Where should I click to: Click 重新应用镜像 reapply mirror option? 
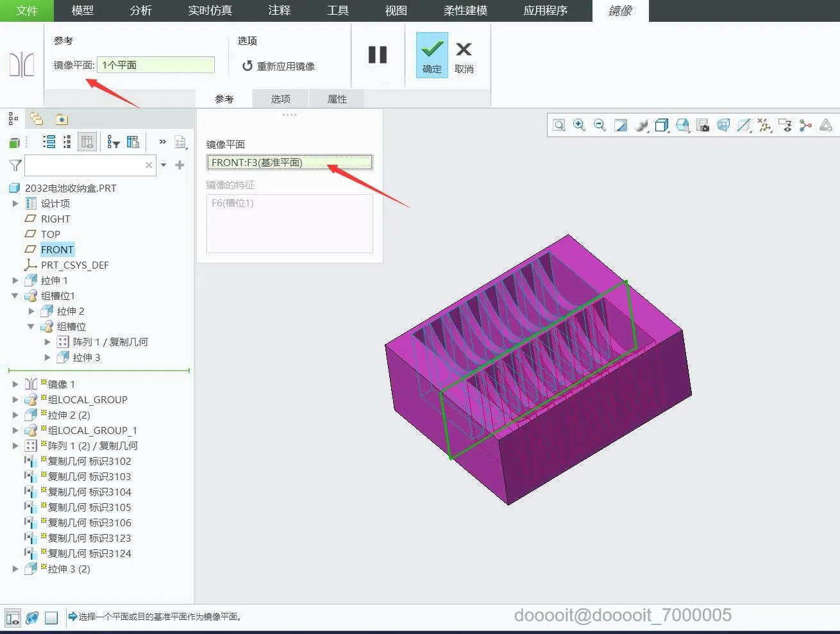click(278, 66)
